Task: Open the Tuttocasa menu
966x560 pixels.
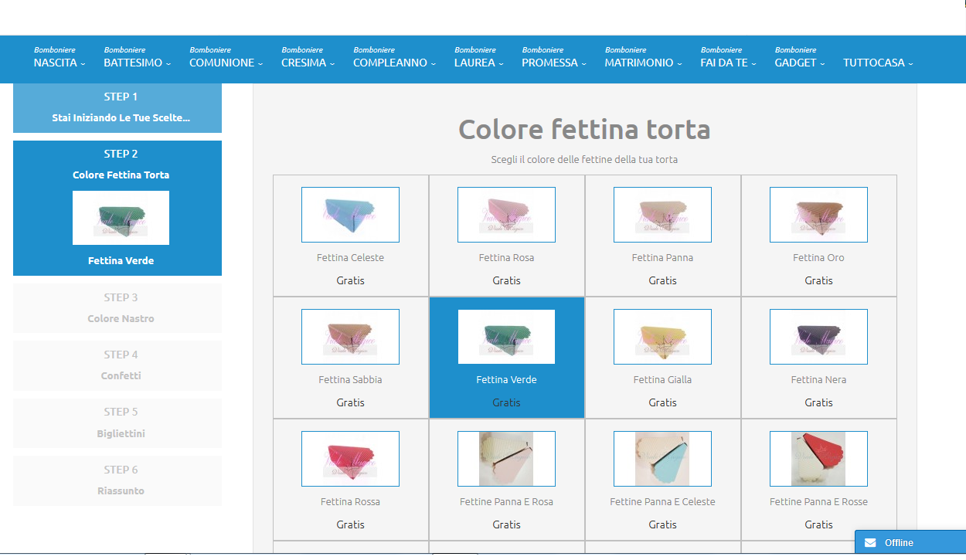Action: [879, 63]
